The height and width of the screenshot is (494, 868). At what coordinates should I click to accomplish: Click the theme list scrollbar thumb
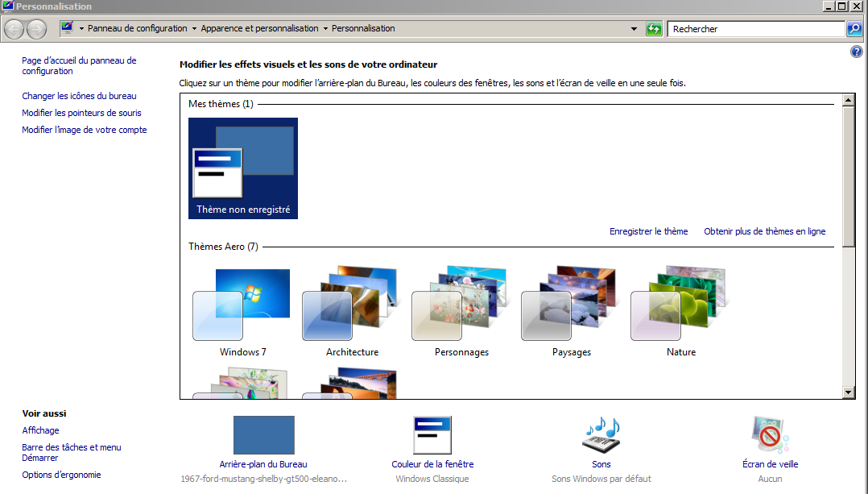coord(848,176)
